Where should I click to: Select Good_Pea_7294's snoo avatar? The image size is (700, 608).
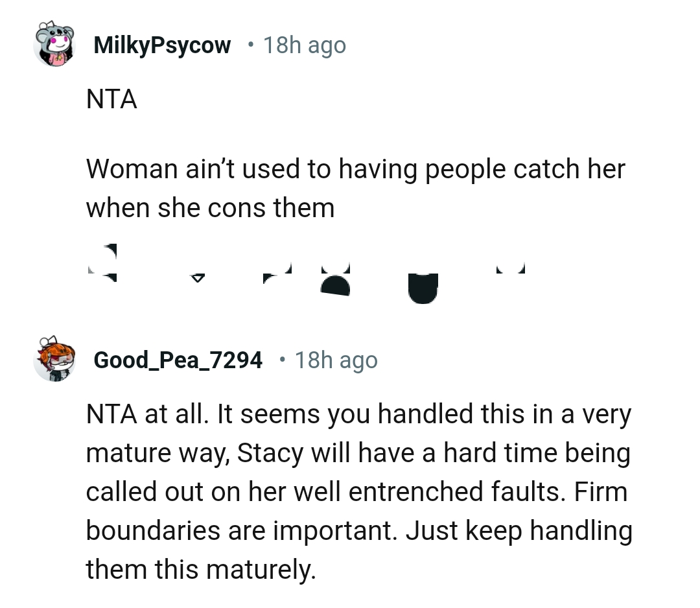(x=55, y=360)
